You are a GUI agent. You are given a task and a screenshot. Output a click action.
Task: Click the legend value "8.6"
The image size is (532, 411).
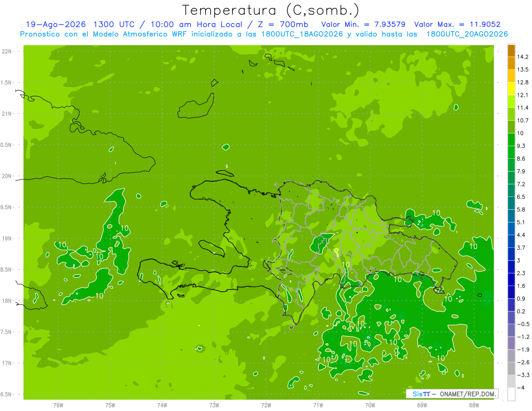(x=521, y=159)
